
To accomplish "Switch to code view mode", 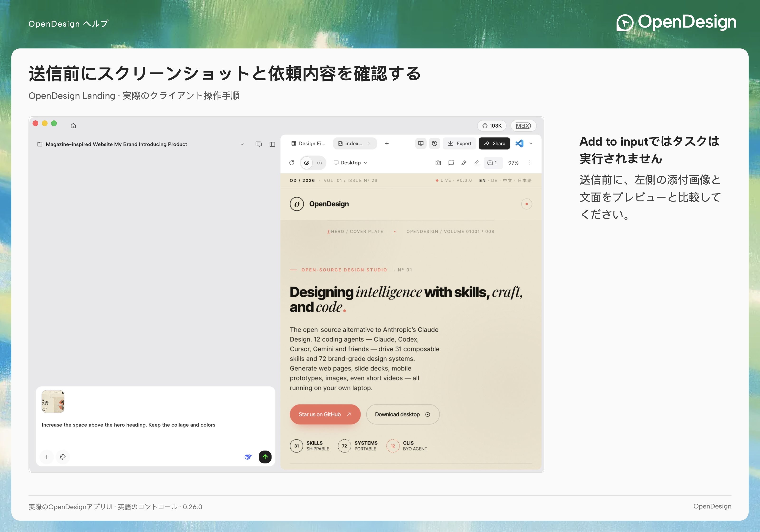I will coord(319,163).
